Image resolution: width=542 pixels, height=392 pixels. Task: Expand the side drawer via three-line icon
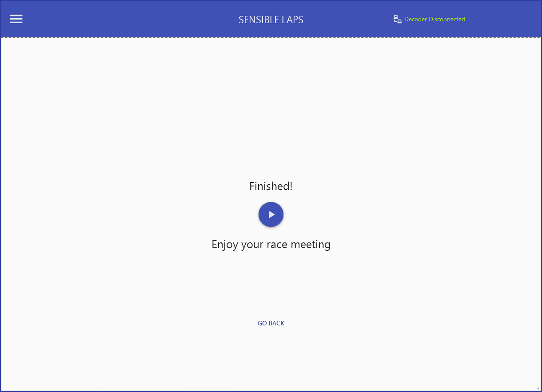tap(16, 19)
